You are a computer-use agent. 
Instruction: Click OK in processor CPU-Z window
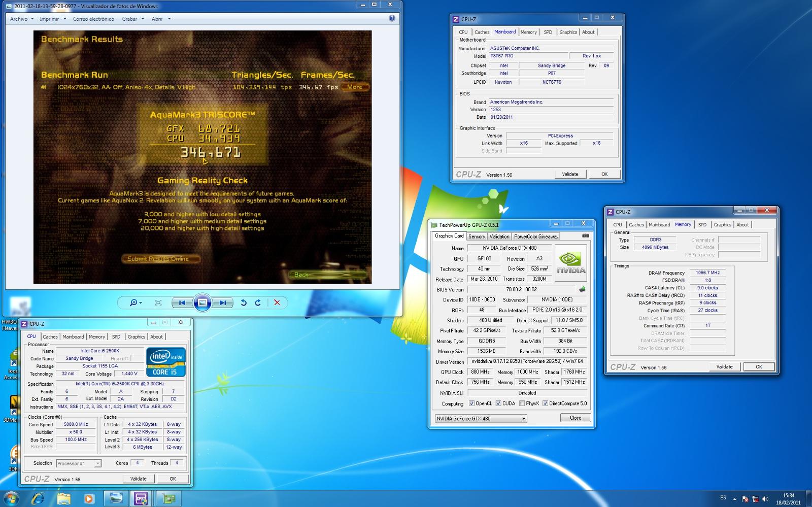pyautogui.click(x=173, y=479)
